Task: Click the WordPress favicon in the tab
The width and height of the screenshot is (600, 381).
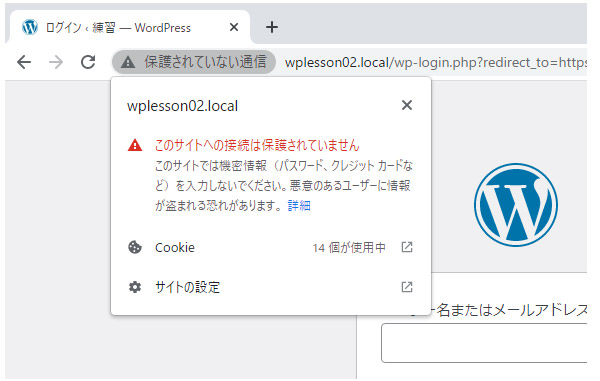Action: pyautogui.click(x=30, y=27)
